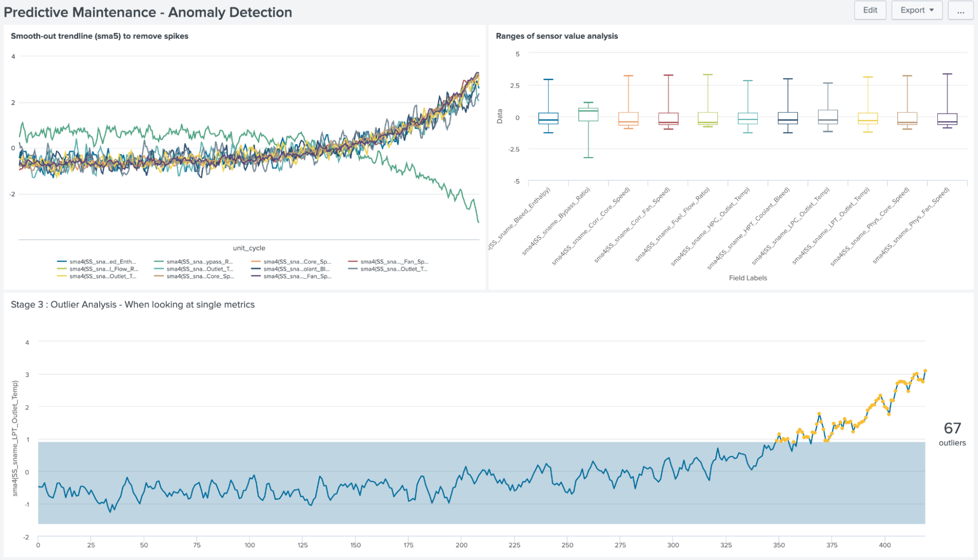Click the Fuel_Flow_Ratio lime box plot
Screen dimensions: 978x560
tap(708, 118)
